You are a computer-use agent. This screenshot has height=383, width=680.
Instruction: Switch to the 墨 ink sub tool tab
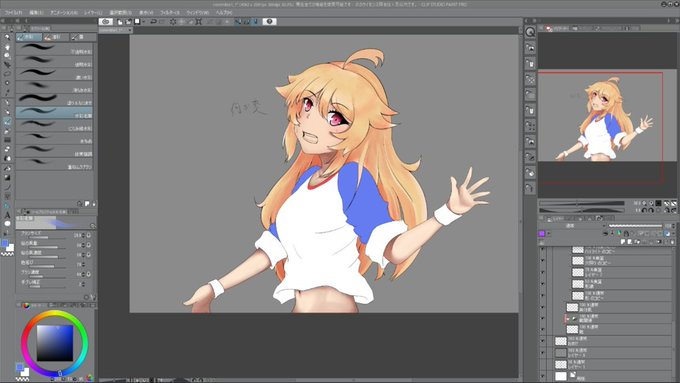pos(82,37)
